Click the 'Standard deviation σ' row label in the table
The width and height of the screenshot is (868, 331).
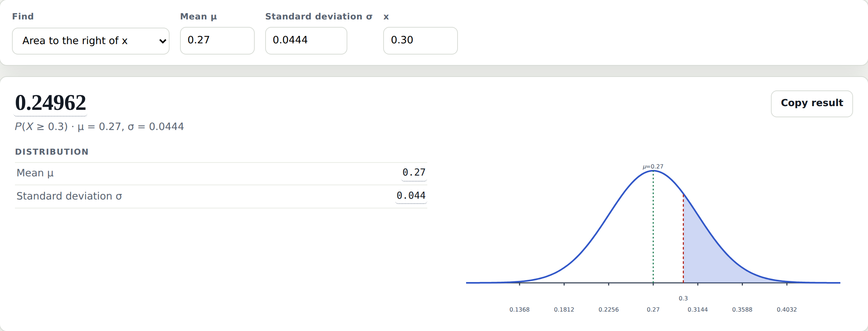tap(69, 196)
